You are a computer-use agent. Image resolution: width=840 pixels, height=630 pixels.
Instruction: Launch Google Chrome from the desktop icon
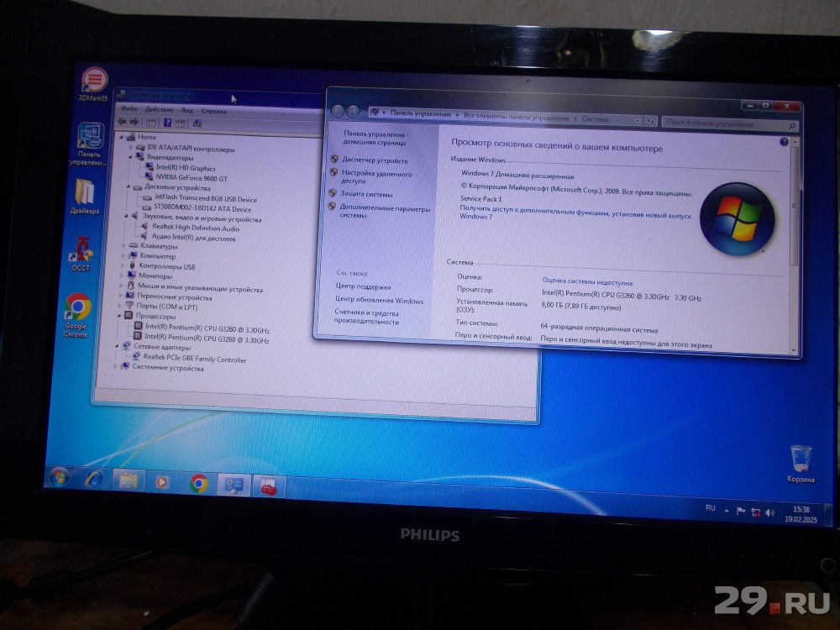click(x=77, y=315)
